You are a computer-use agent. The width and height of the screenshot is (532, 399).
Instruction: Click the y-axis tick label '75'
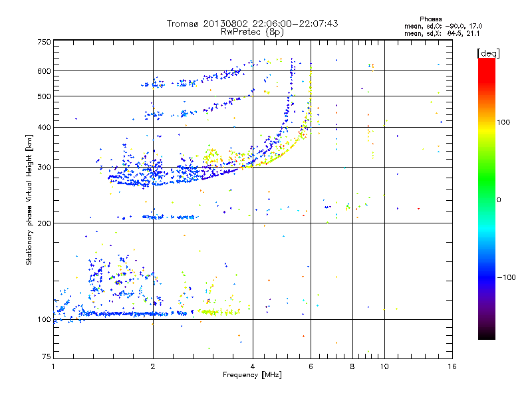point(47,356)
